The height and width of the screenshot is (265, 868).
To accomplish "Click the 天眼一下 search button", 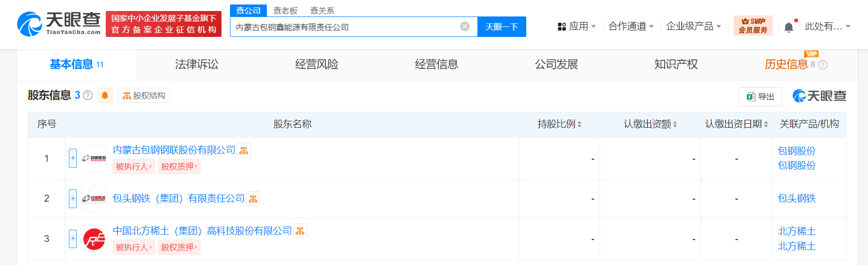I will 501,27.
